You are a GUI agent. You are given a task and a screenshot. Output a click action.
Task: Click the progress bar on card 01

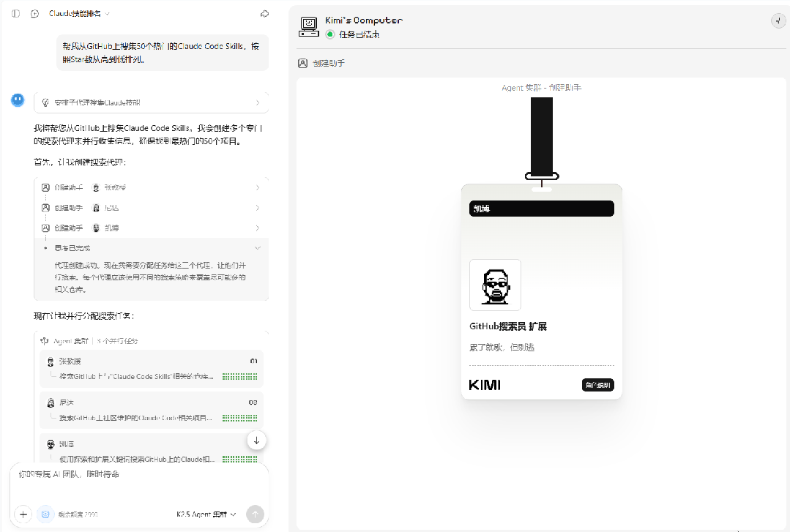click(x=240, y=376)
